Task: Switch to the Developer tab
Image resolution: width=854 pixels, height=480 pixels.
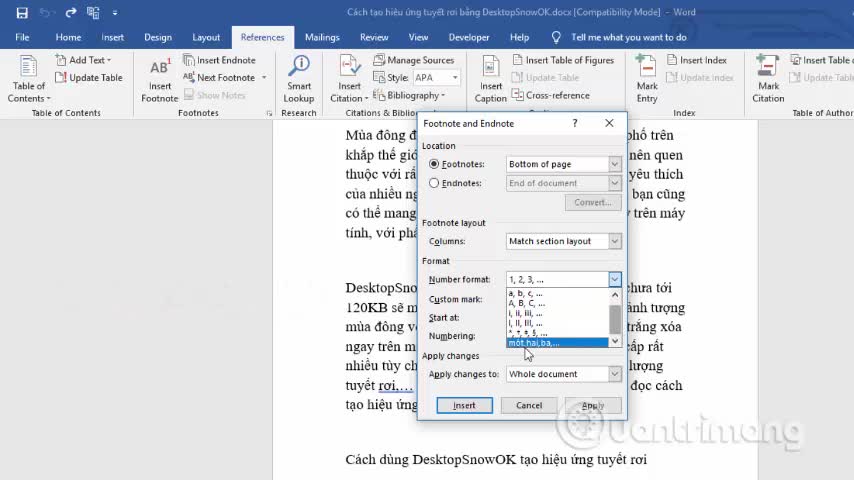Action: click(x=468, y=37)
